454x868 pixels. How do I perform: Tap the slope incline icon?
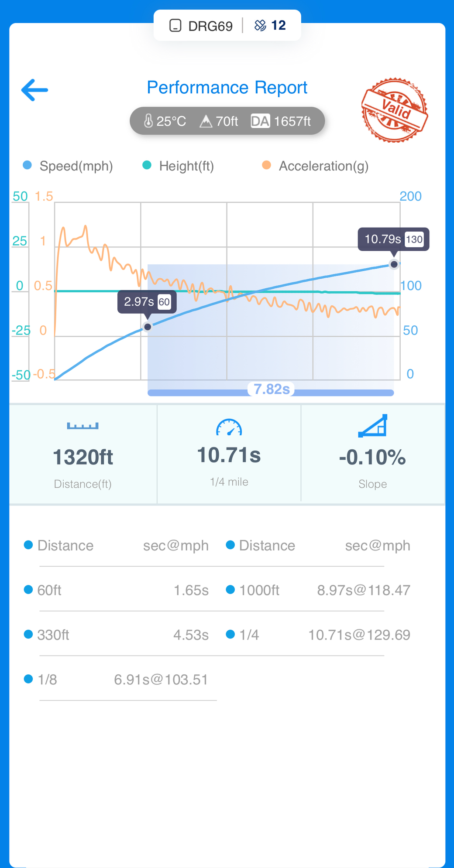(372, 426)
